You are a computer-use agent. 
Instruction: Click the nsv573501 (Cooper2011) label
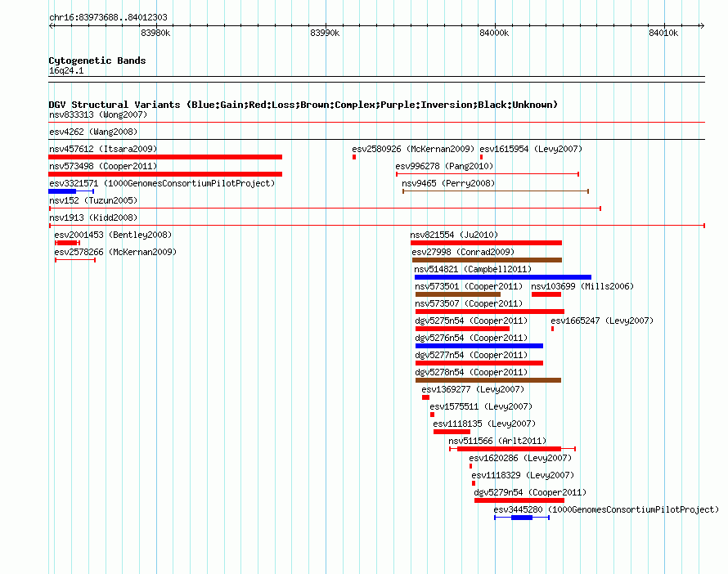click(469, 286)
